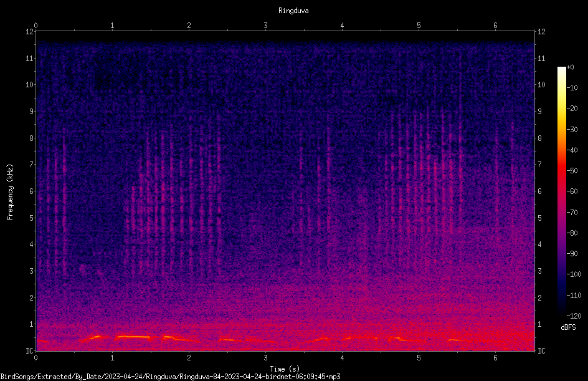Screen dimensions: 588x381
Task: Click the 5 kHz label on the left axis
Action: [x=32, y=218]
